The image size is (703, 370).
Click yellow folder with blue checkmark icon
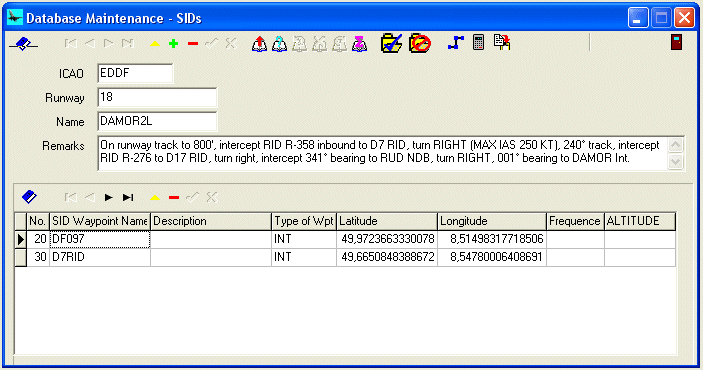point(391,44)
